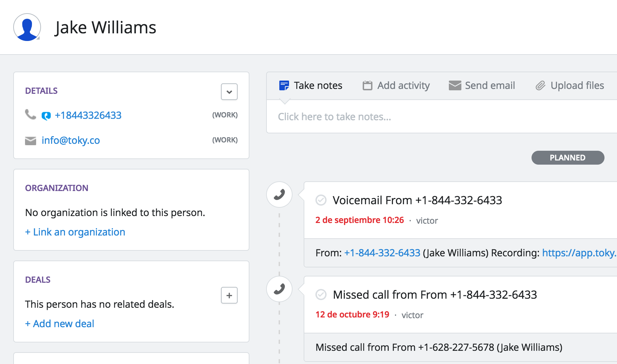Click the paperclip Upload files icon
The width and height of the screenshot is (617, 364).
tap(540, 85)
